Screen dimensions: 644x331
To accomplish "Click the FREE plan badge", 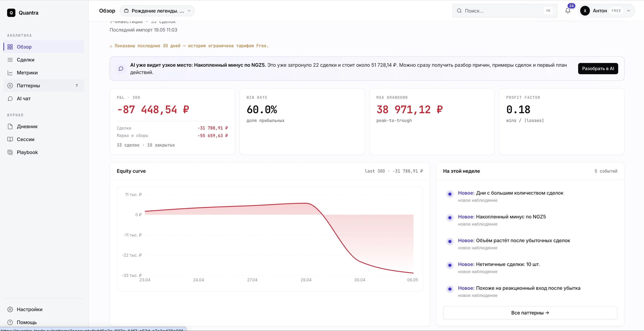I will coord(616,11).
